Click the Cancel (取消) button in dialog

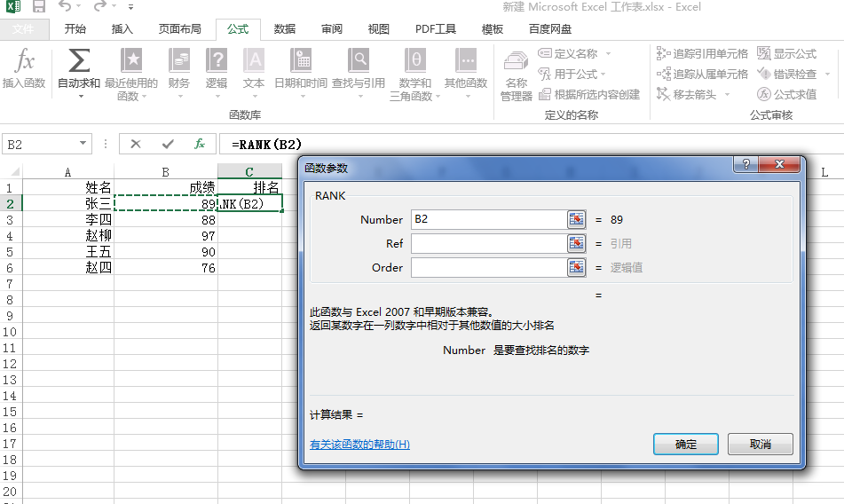(x=760, y=445)
